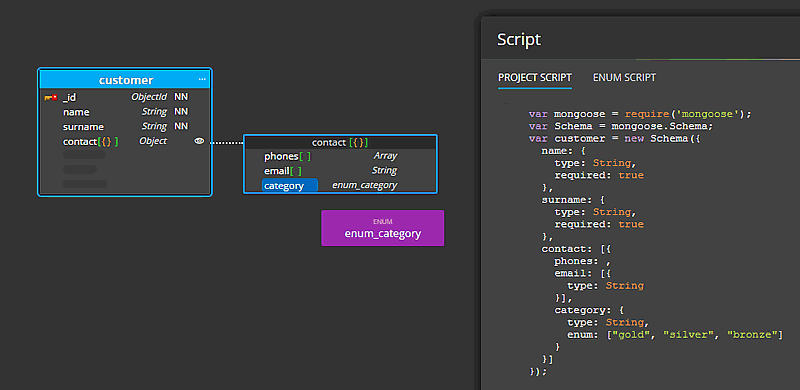The image size is (800, 390).
Task: Click the ObjectId datatype of _id
Action: coord(149,96)
